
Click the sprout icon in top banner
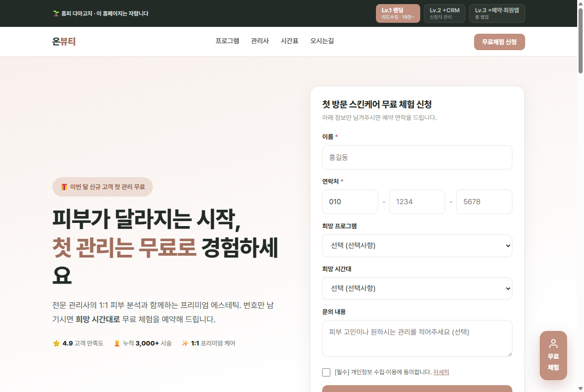pos(56,14)
